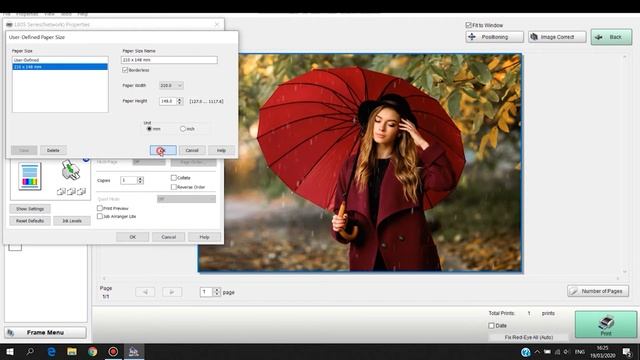Open File Explorer from taskbar
The height and width of the screenshot is (360, 640).
pyautogui.click(x=72, y=351)
